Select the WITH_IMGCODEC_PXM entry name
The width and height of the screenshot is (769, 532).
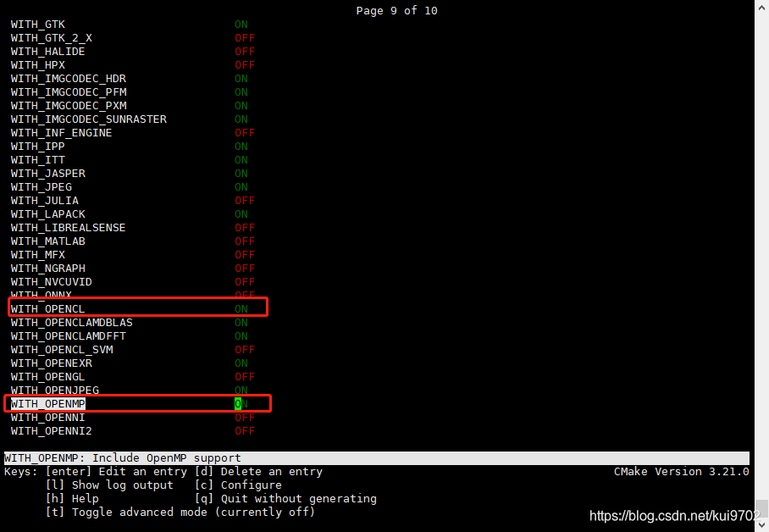click(69, 106)
